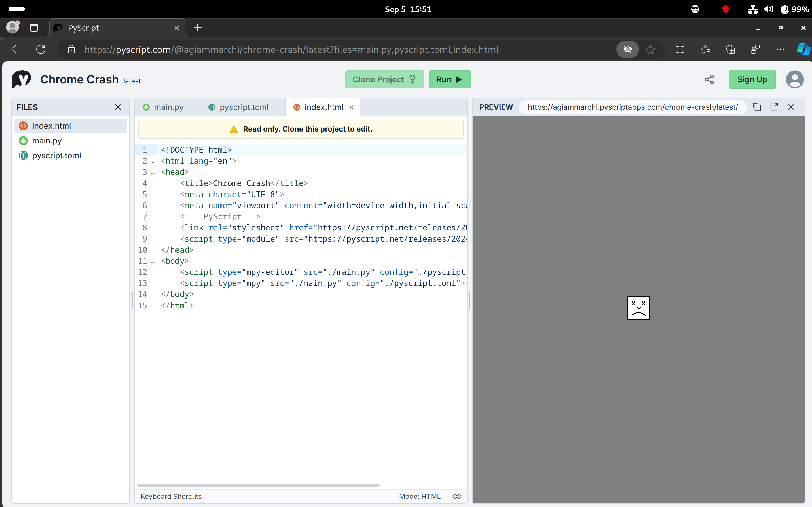Click the PyScript logo
The image size is (812, 507).
click(x=21, y=79)
